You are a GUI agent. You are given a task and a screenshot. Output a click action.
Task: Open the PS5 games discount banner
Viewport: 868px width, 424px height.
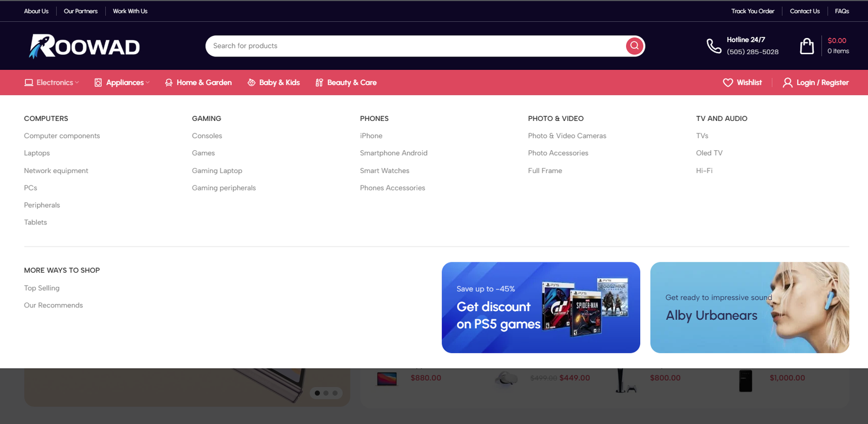pyautogui.click(x=540, y=307)
